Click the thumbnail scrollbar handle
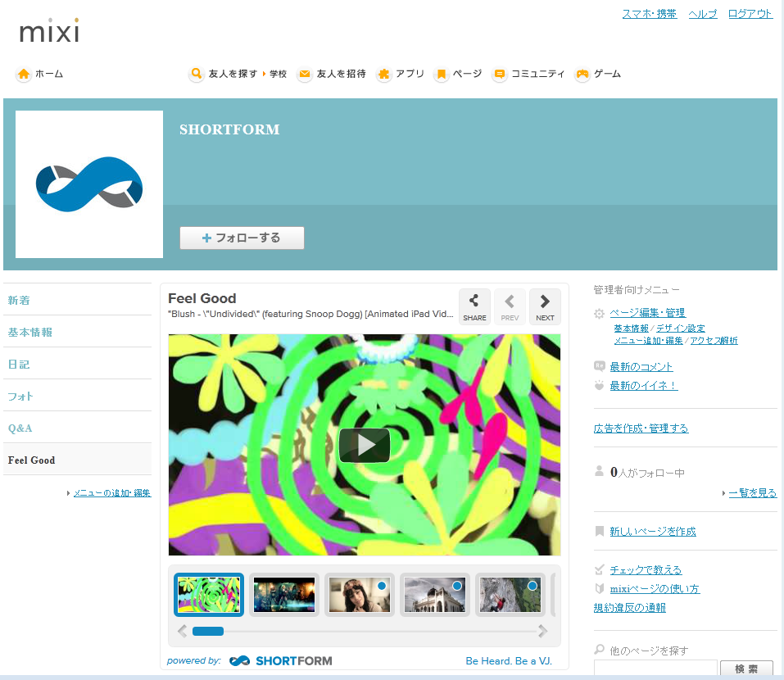784x680 pixels. (208, 631)
